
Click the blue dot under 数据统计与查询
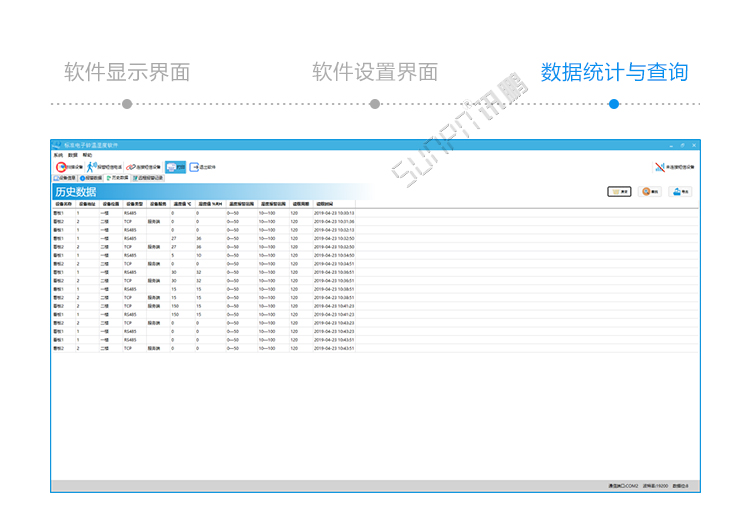point(614,104)
